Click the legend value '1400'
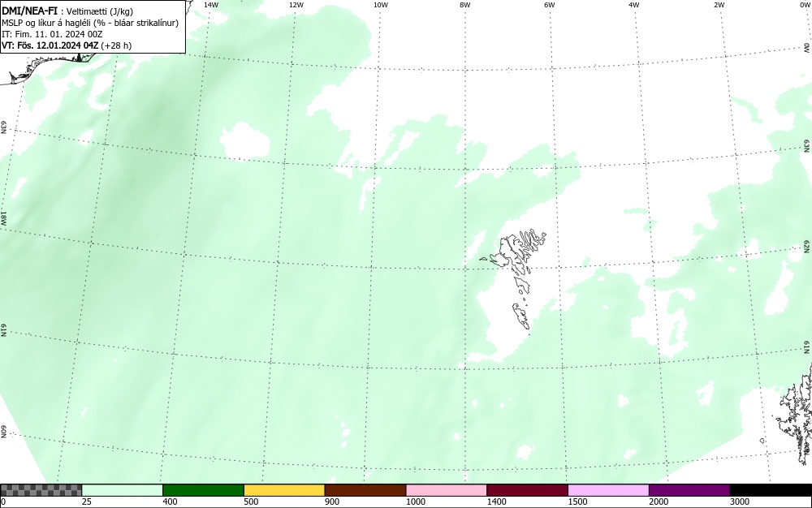This screenshot has height=508, width=812. pos(496,502)
